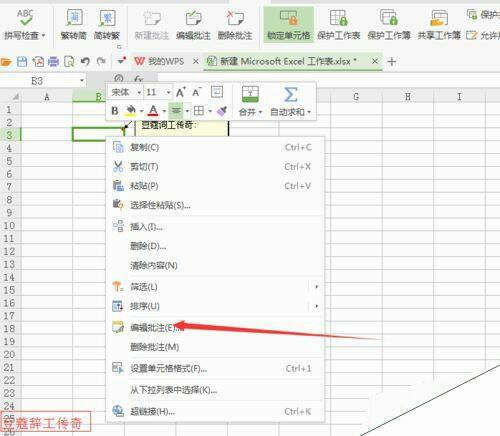Choose 清除内容(N) in the context menu

tap(215, 266)
